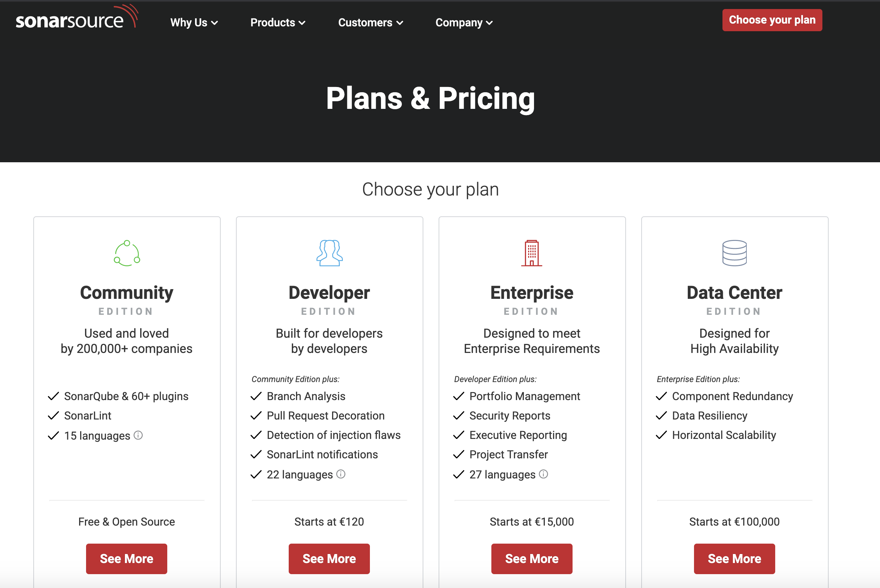Open the Products dropdown menu

coord(278,23)
